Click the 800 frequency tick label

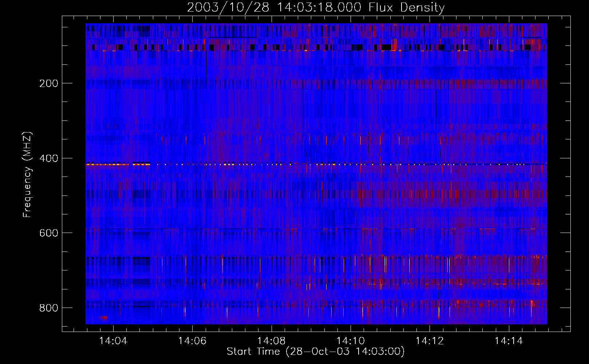pyautogui.click(x=49, y=308)
